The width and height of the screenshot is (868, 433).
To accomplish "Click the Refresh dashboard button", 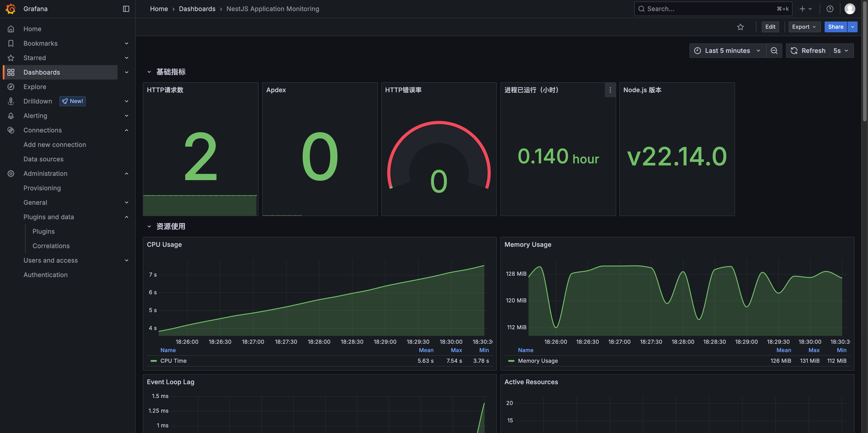I will (x=808, y=51).
